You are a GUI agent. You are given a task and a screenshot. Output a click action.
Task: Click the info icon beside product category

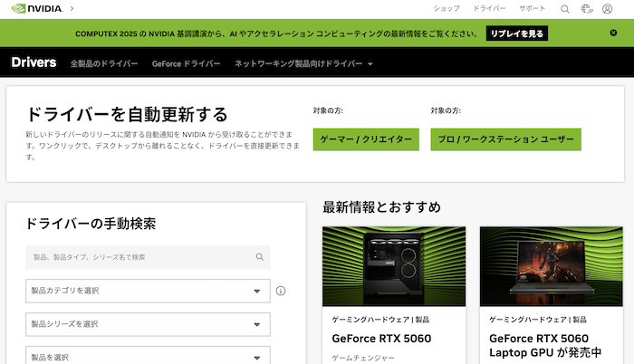pyautogui.click(x=281, y=291)
